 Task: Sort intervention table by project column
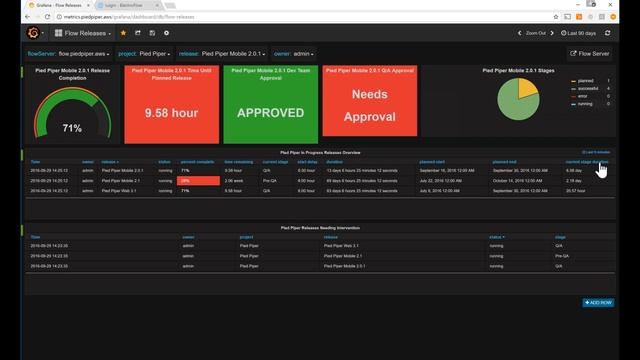247,237
